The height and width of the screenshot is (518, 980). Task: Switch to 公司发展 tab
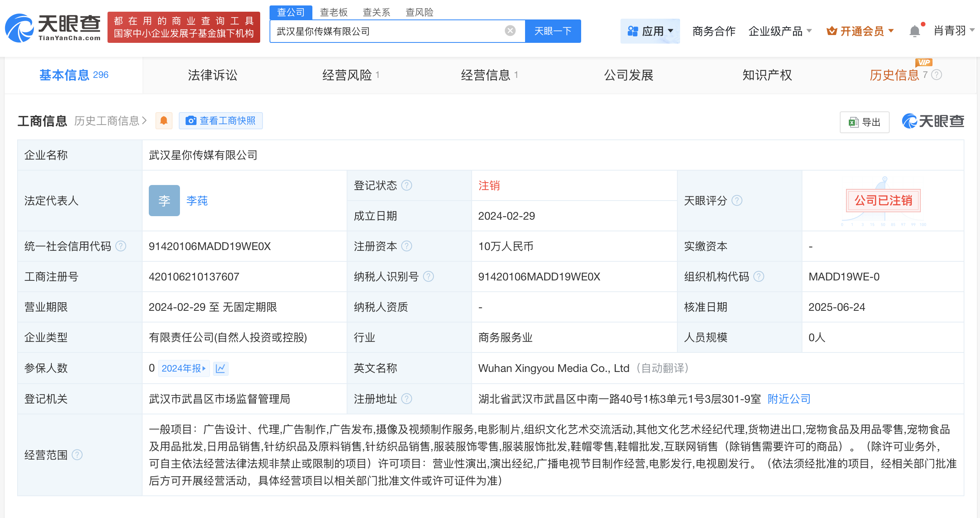(629, 75)
